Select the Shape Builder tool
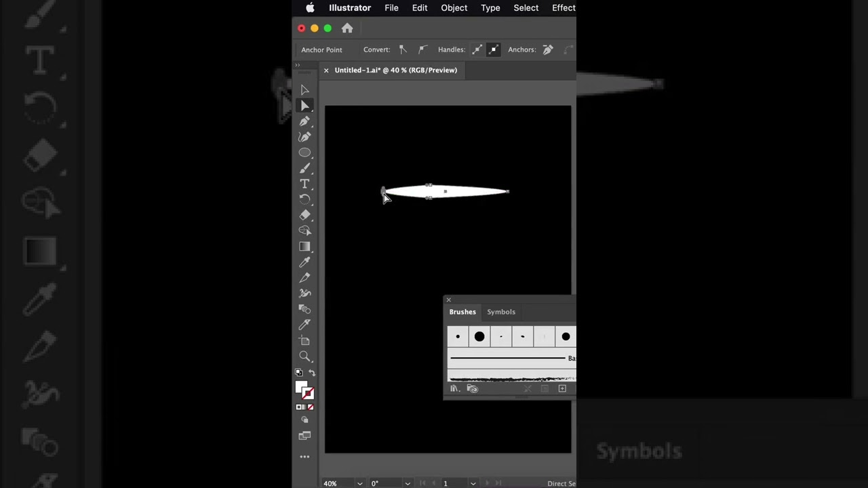868x488 pixels. (x=304, y=230)
